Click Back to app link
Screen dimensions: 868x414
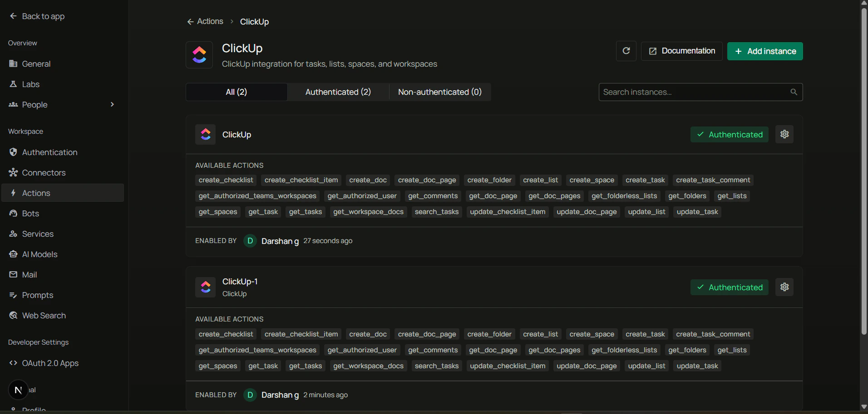[37, 16]
